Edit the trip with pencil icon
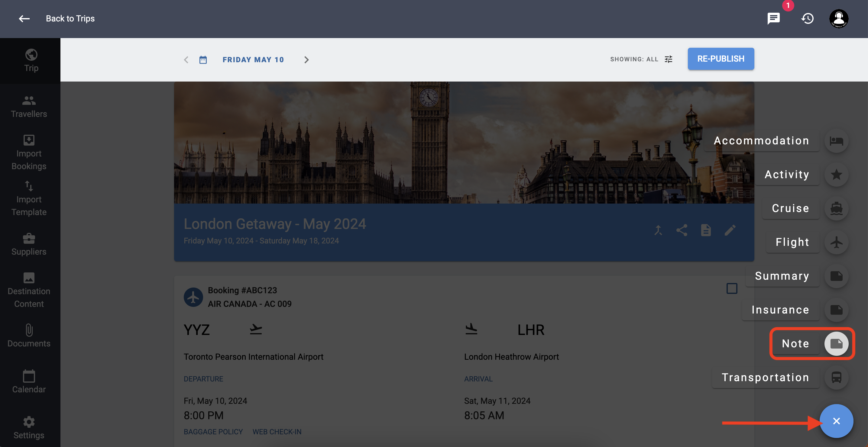 coord(730,230)
